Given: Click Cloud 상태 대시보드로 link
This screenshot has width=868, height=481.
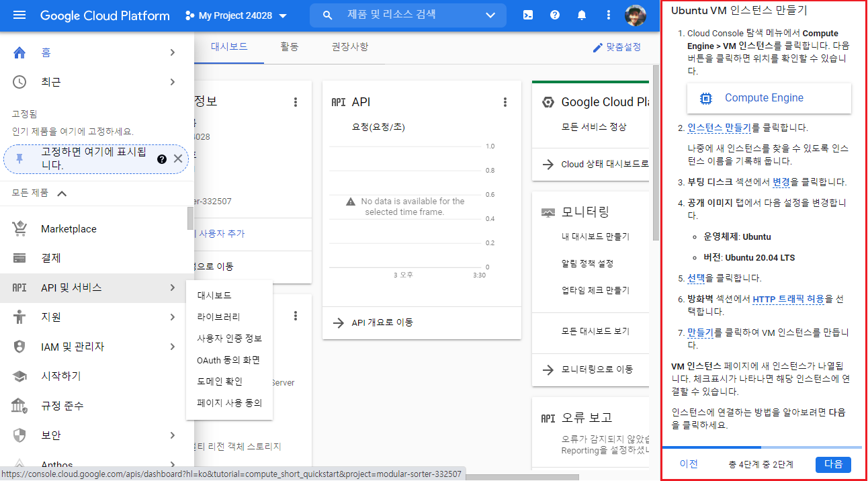Looking at the screenshot, I should pos(605,164).
